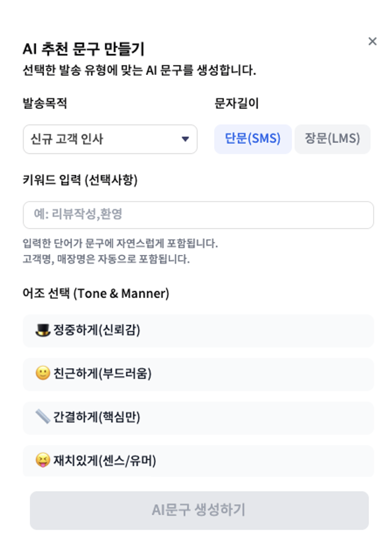
Task: Pick the 친근하게(부드러움) tone option
Action: tap(198, 374)
